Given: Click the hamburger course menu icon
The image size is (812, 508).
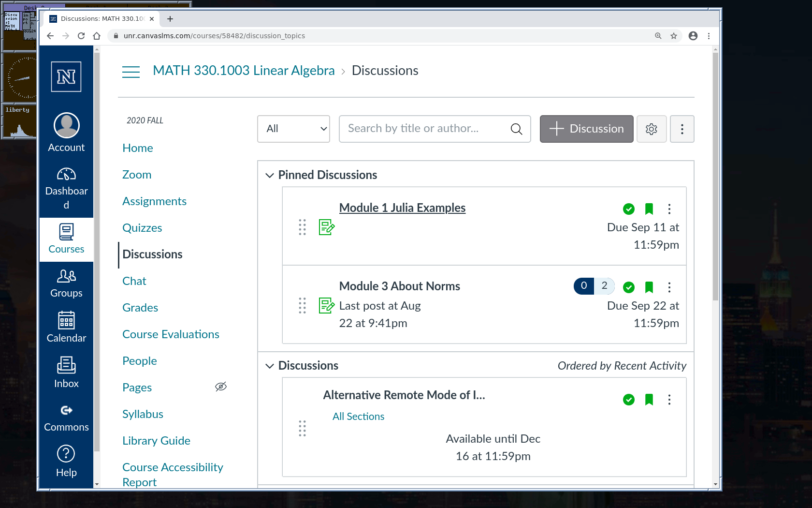Looking at the screenshot, I should point(131,72).
